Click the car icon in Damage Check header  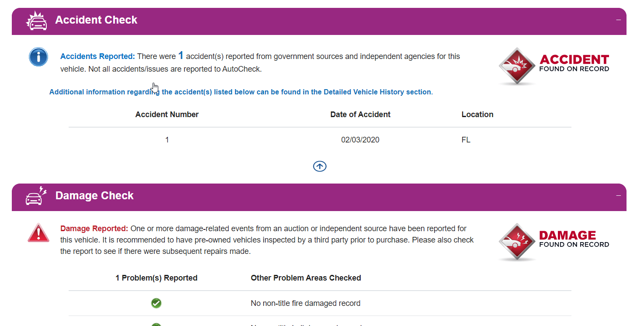coord(36,196)
